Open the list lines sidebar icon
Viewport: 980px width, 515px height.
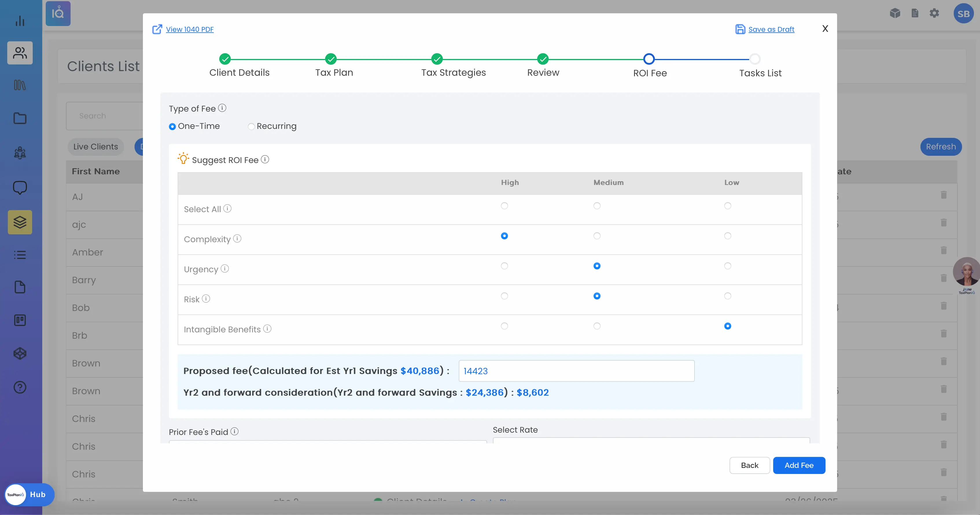pyautogui.click(x=20, y=255)
